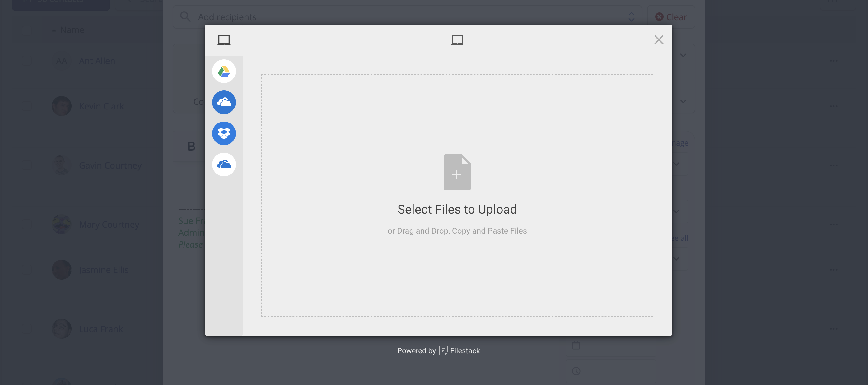Open Powered by Filestack link
The image size is (868, 385).
pos(438,350)
